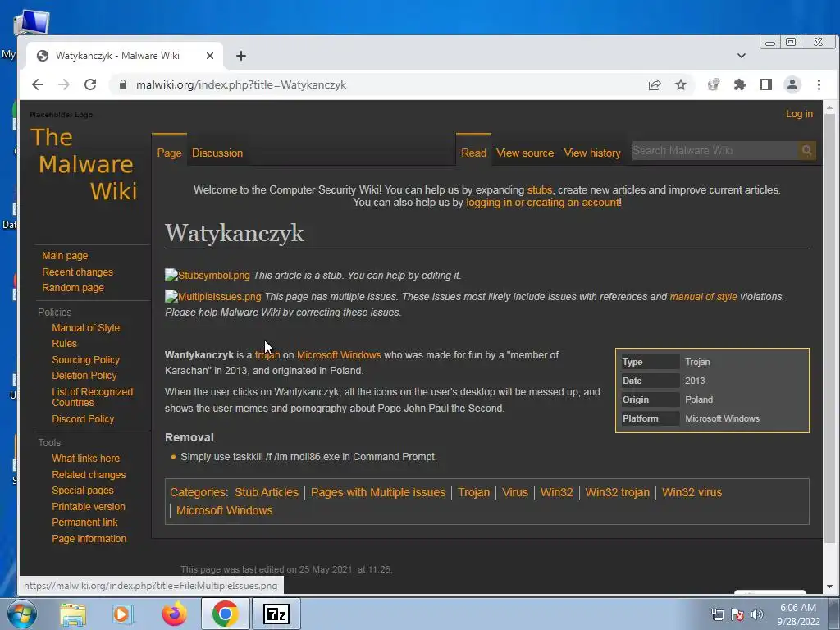840x630 pixels.
Task: Open the Win32 trojan category
Action: pyautogui.click(x=617, y=492)
